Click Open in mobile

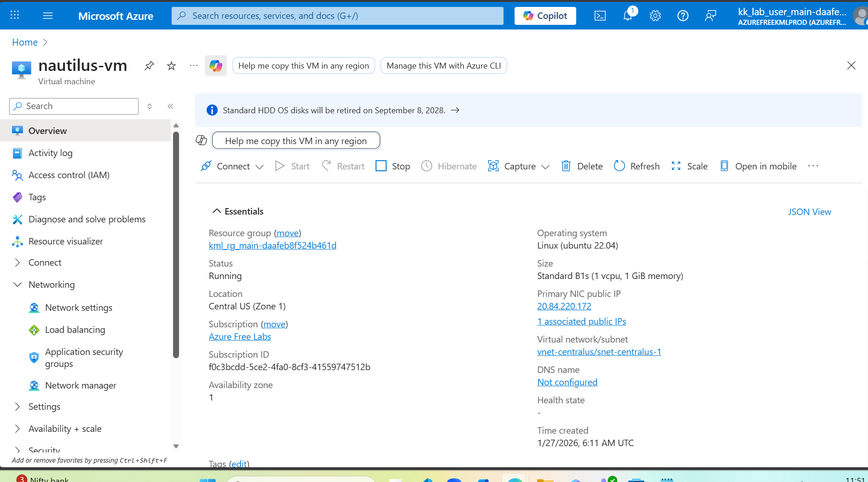[758, 166]
